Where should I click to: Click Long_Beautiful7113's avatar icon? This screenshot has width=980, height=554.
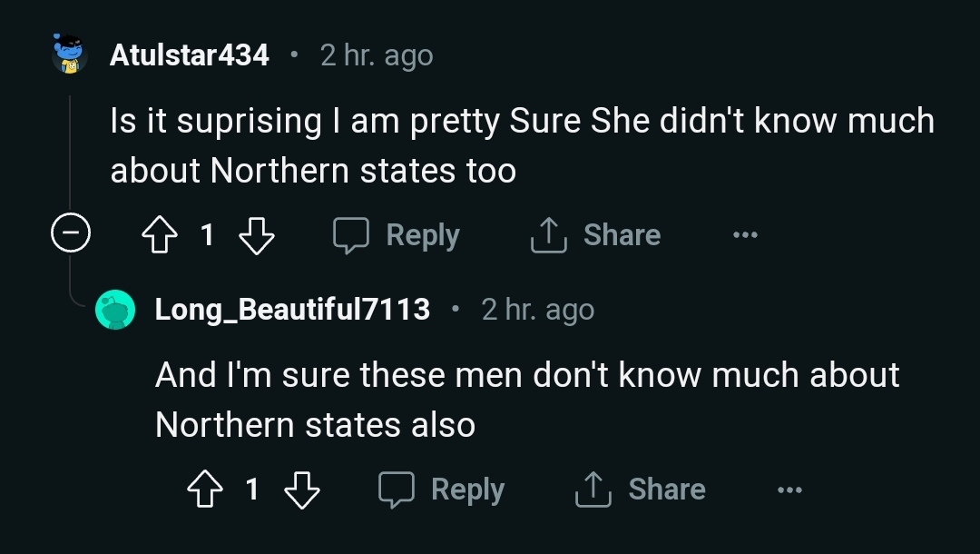[x=115, y=310]
